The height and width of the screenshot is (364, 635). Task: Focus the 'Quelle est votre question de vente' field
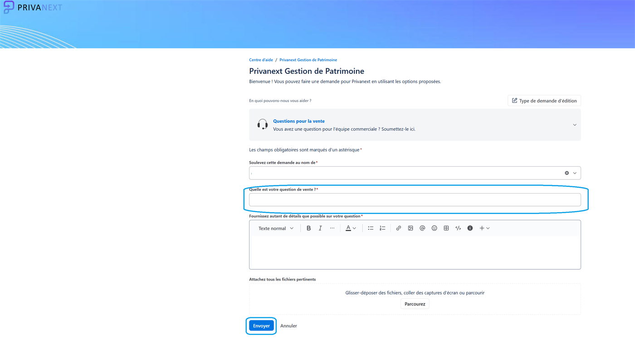coord(415,200)
